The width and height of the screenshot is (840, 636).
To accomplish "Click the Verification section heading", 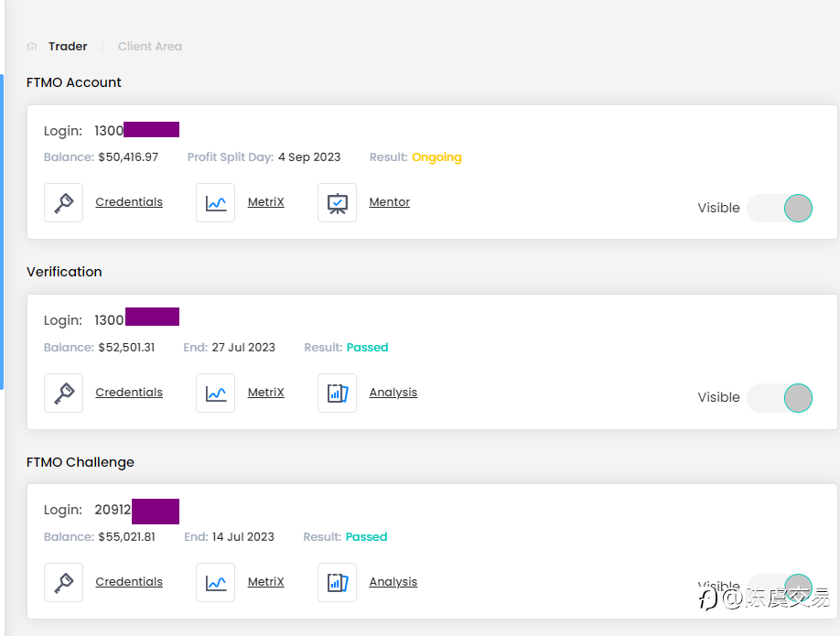I will 64,272.
